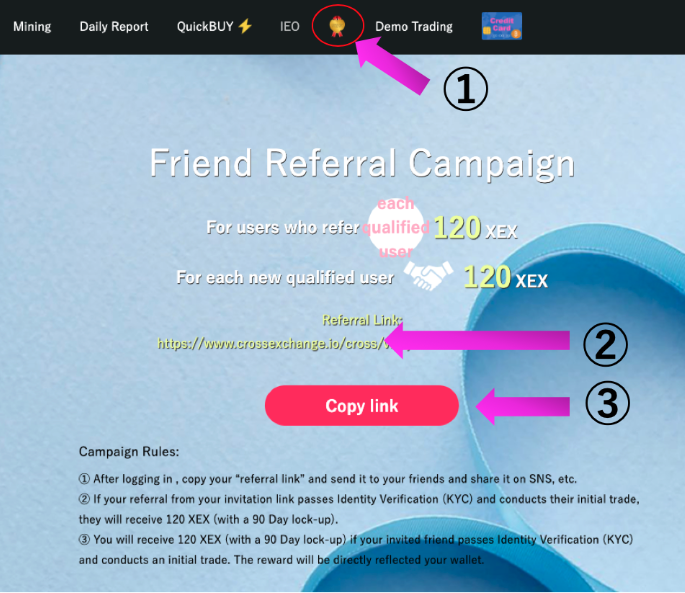Click the Friend Referral Campaign heading
The height and width of the screenshot is (593, 685).
pos(362,162)
